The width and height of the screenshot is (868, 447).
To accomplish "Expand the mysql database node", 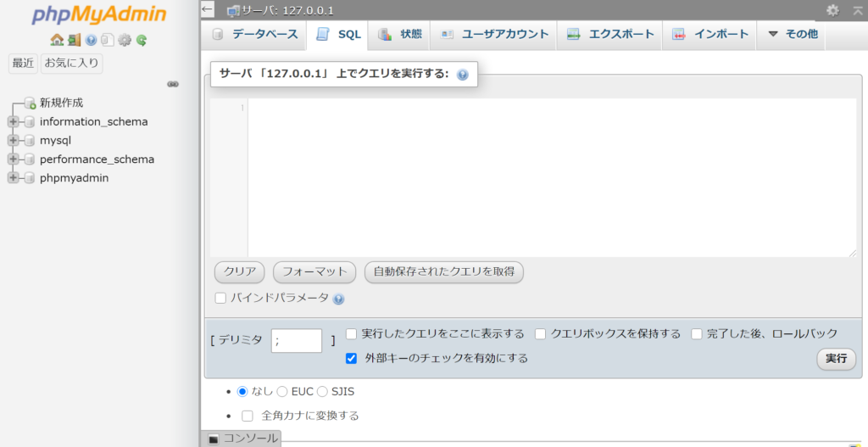I will tap(13, 141).
